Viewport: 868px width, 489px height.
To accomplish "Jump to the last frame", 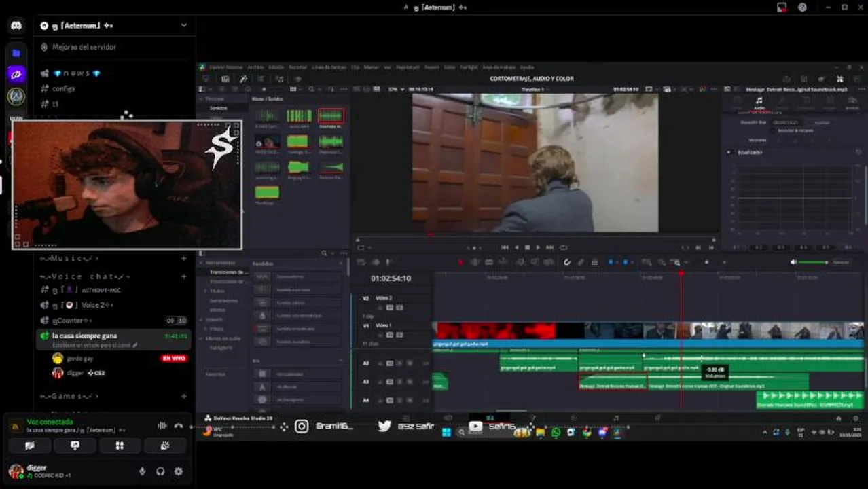I will click(549, 247).
